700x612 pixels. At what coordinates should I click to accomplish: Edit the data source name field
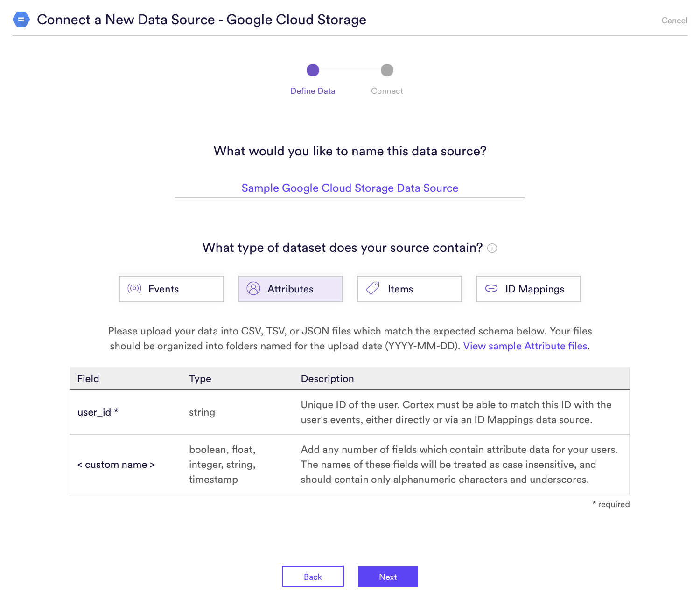pos(350,188)
